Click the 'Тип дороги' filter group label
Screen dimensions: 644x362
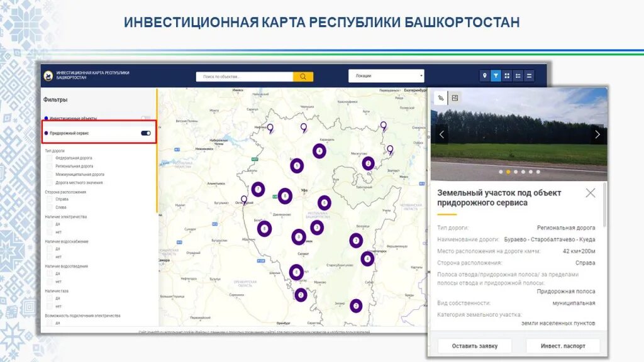[x=55, y=151]
